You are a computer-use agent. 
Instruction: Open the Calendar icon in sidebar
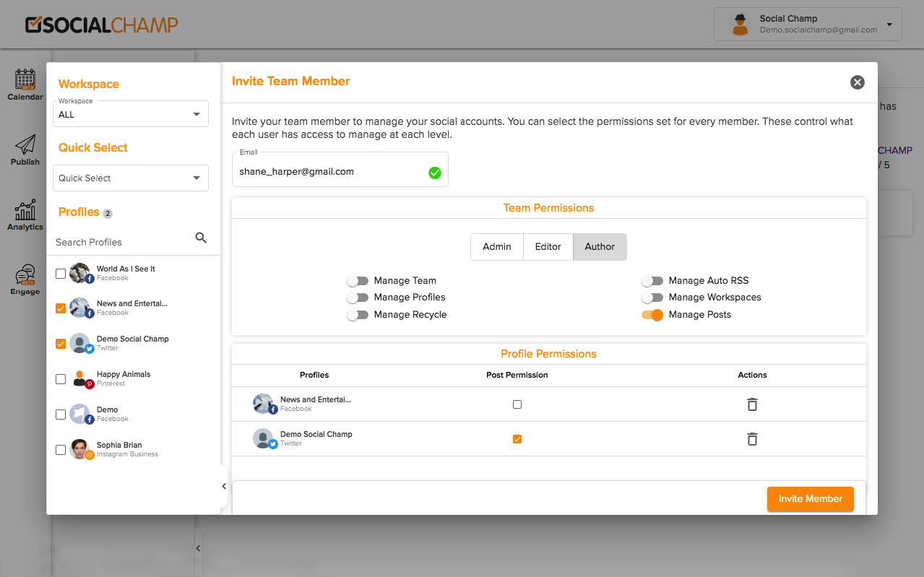(x=25, y=79)
